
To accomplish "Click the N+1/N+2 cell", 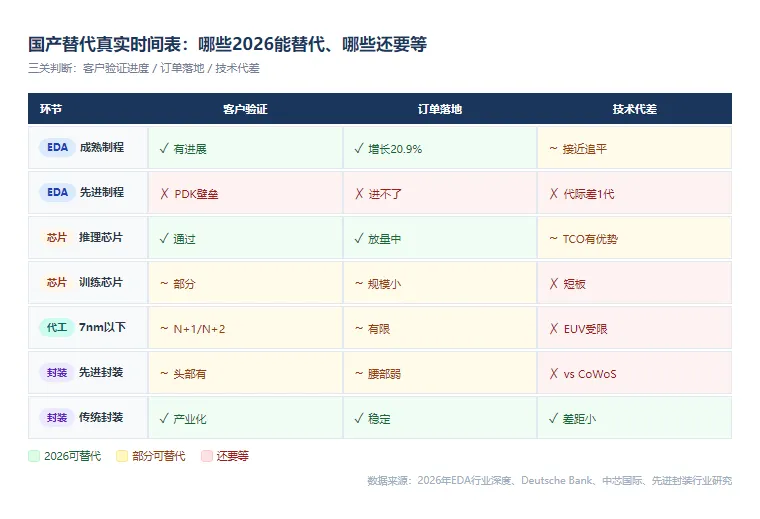I will pyautogui.click(x=245, y=329).
